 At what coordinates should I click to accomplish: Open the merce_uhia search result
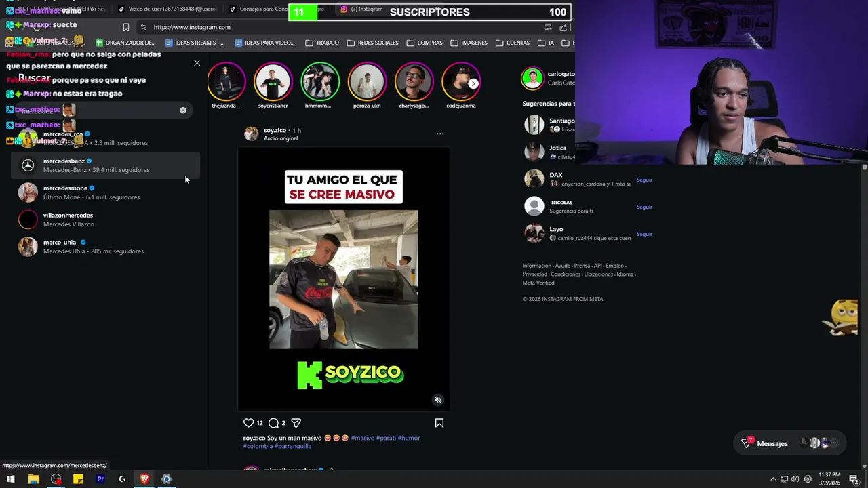coord(105,247)
